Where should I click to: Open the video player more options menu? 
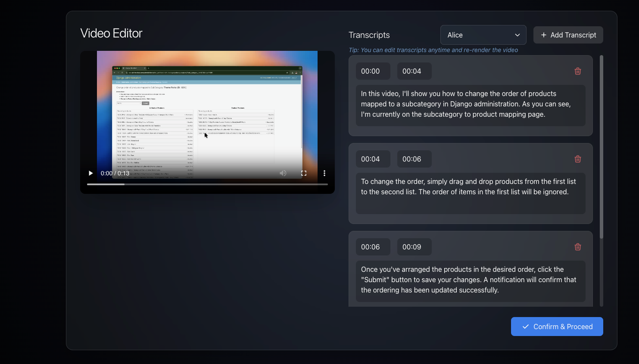pyautogui.click(x=324, y=173)
